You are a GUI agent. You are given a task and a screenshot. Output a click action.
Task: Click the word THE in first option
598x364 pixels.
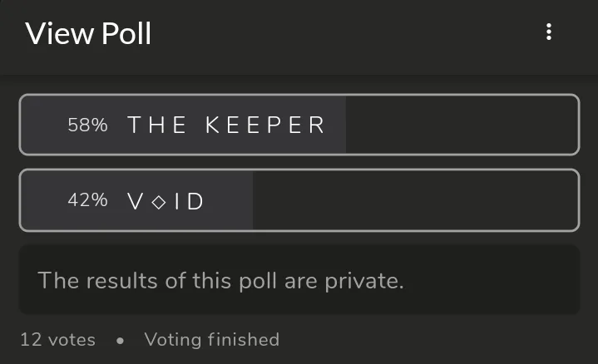[157, 125]
